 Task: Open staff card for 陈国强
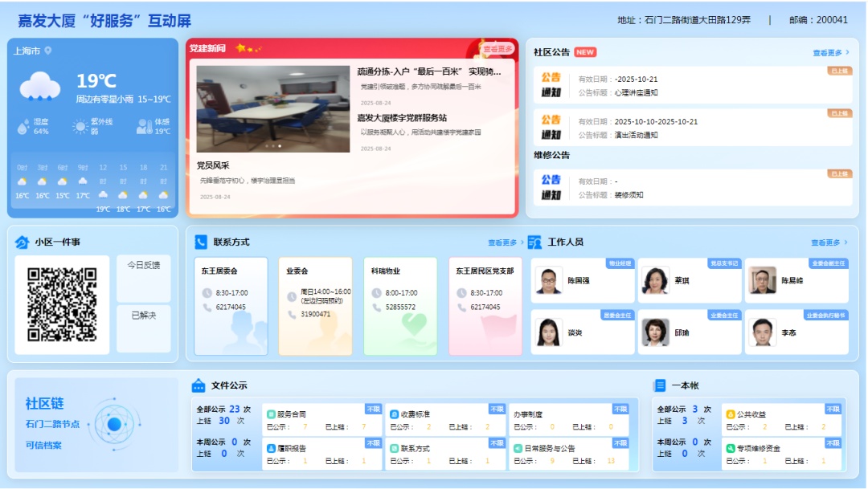583,281
